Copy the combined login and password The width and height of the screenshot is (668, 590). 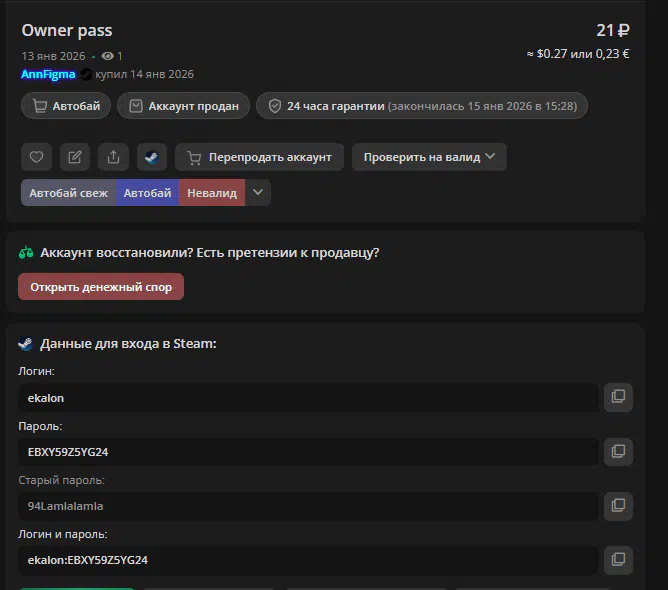pyautogui.click(x=618, y=559)
